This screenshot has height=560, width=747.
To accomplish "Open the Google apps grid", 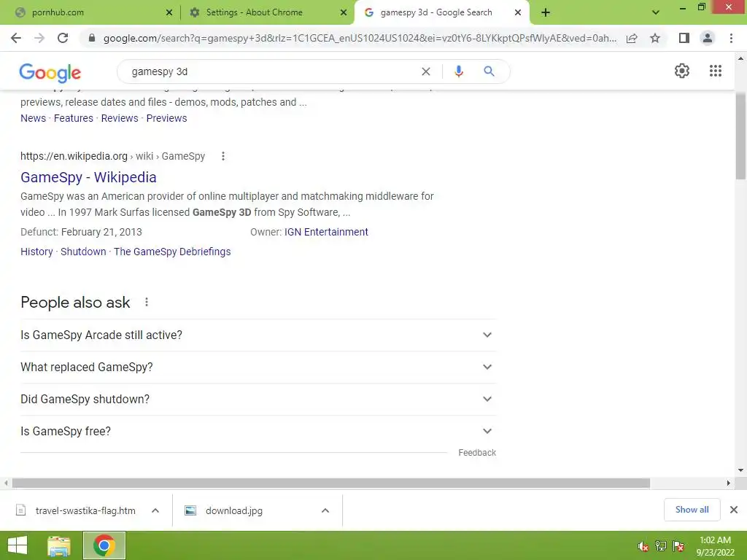I will point(716,71).
